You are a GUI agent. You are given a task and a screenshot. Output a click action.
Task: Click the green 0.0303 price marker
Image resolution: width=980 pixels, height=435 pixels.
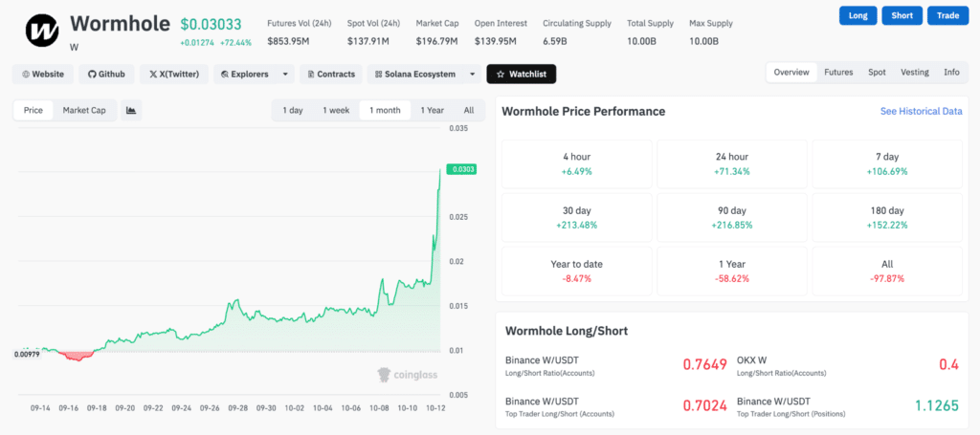coord(463,169)
